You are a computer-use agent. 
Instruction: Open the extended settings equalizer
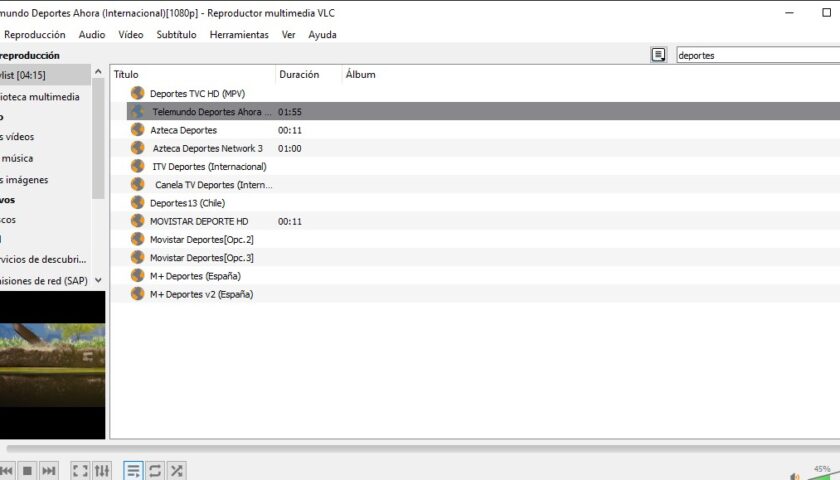[x=102, y=470]
